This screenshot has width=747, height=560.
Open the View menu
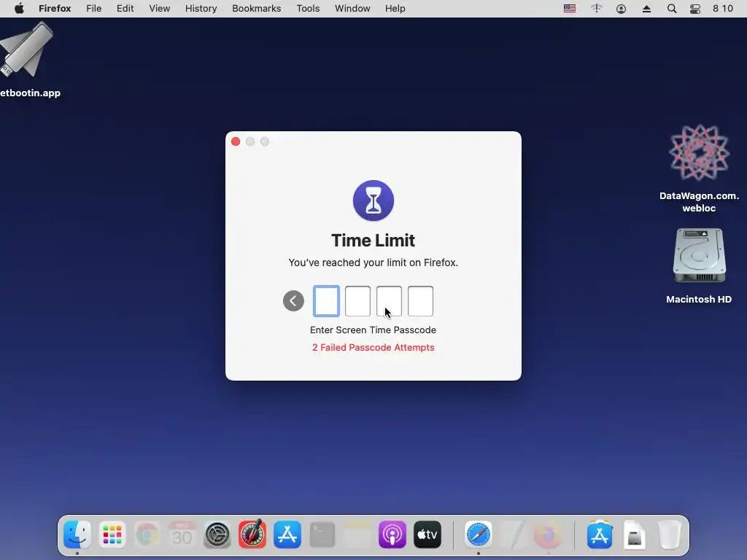point(160,9)
